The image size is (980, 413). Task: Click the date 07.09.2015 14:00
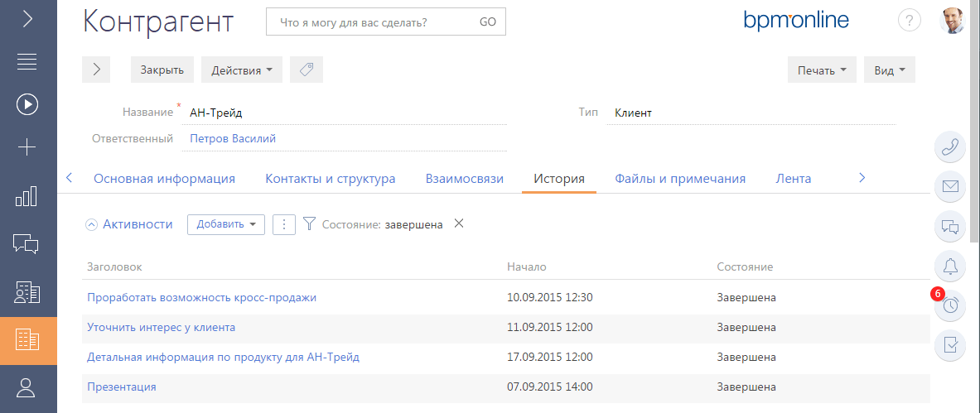pos(550,387)
